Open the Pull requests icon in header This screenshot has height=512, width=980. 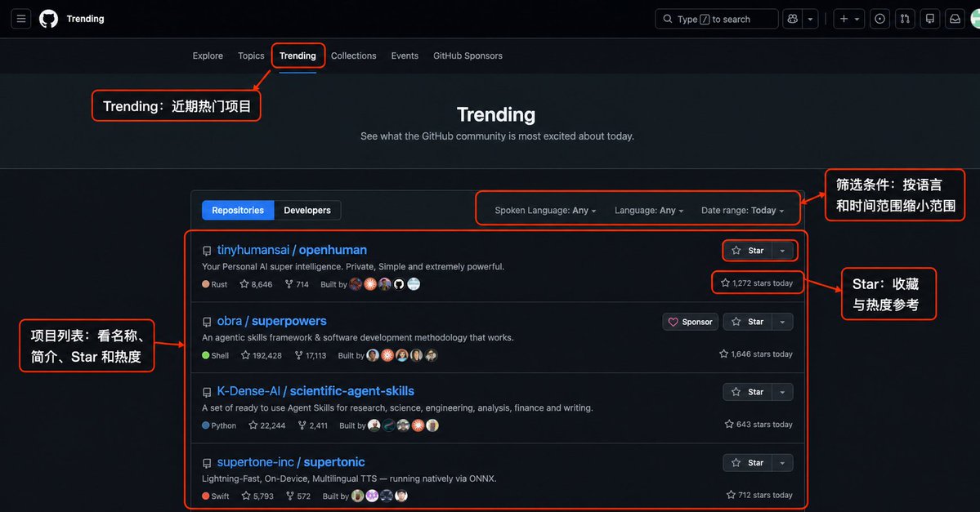pyautogui.click(x=905, y=19)
